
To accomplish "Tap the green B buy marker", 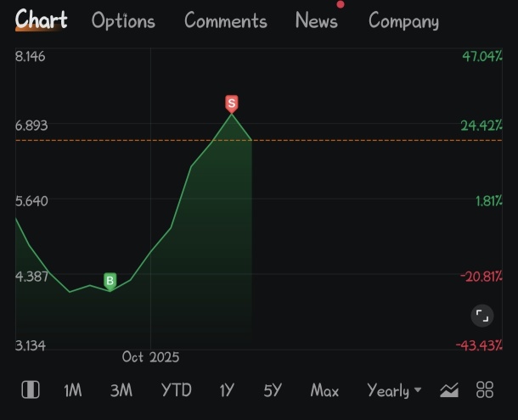I will 110,280.
